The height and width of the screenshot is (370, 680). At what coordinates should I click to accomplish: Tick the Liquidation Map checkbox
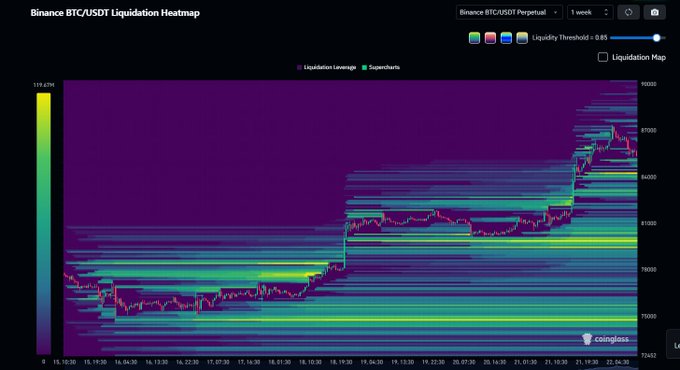coord(603,57)
